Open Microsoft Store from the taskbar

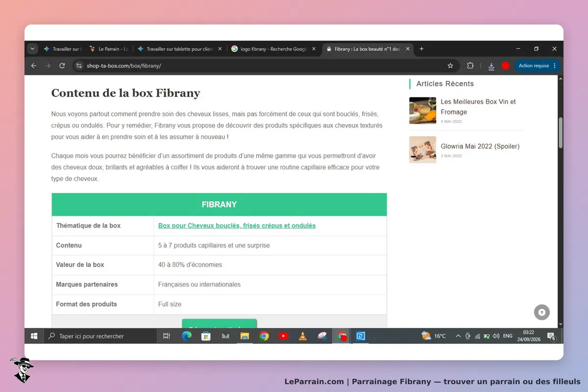[x=206, y=336]
